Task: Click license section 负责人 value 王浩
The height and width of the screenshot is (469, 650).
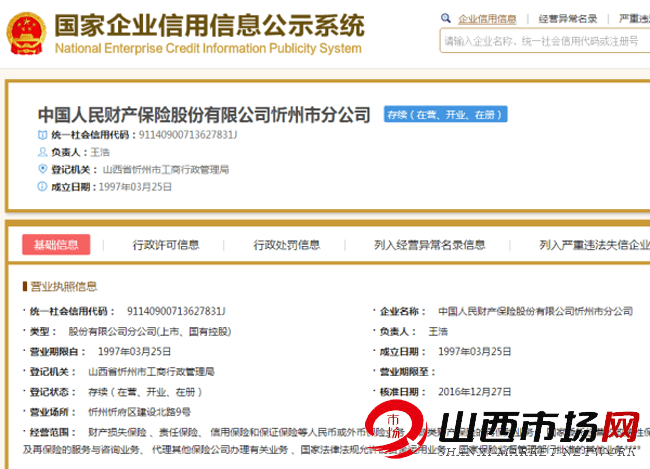Action: pyautogui.click(x=438, y=331)
